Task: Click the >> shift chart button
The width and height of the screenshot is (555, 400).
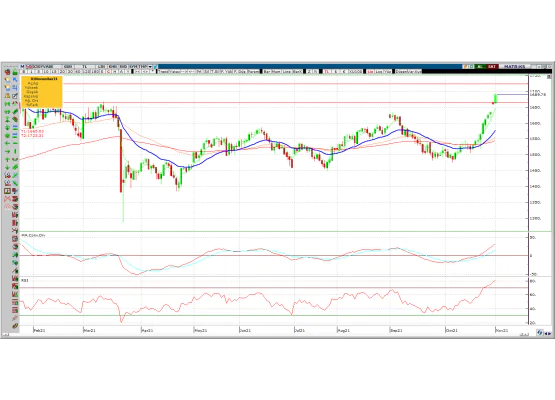Action: pos(145,71)
